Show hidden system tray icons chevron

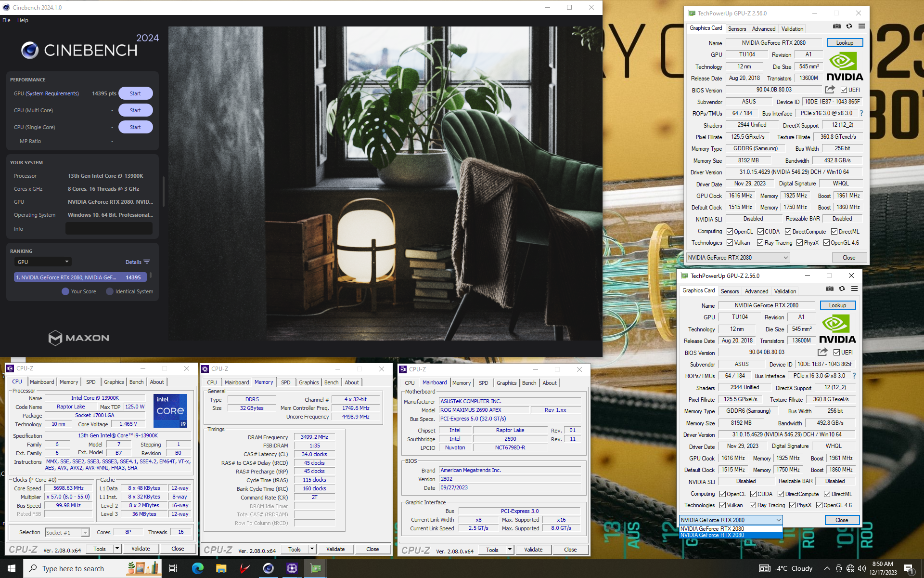(827, 568)
